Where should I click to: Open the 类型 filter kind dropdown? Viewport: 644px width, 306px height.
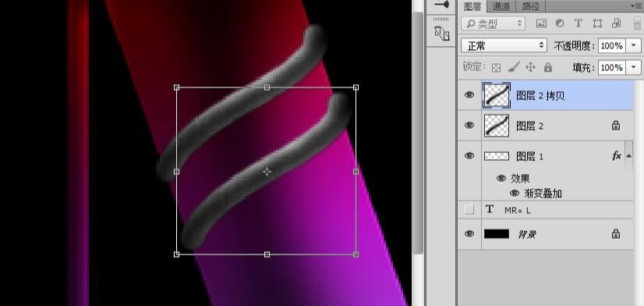point(494,23)
